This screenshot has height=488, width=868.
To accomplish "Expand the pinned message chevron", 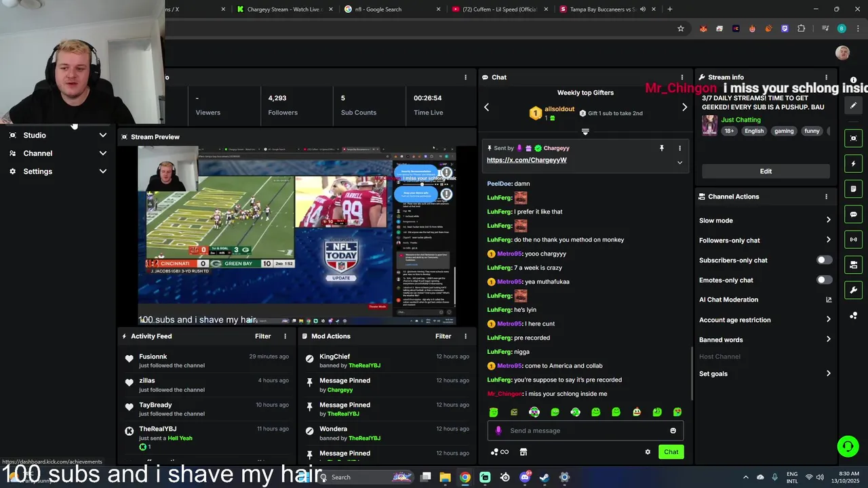I will (679, 163).
